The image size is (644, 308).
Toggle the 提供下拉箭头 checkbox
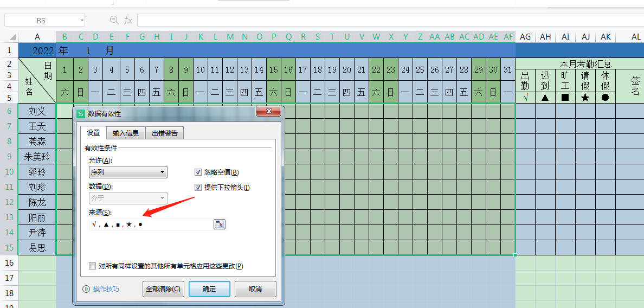pyautogui.click(x=198, y=187)
